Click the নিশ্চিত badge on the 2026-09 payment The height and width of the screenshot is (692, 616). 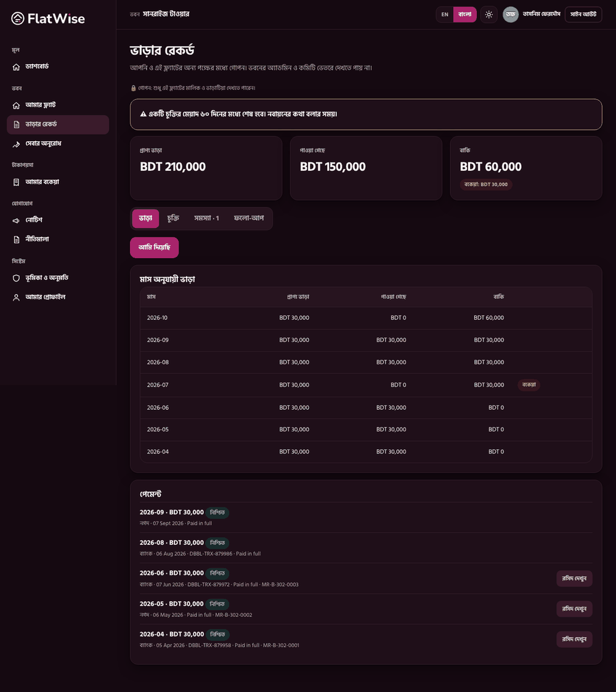point(217,513)
